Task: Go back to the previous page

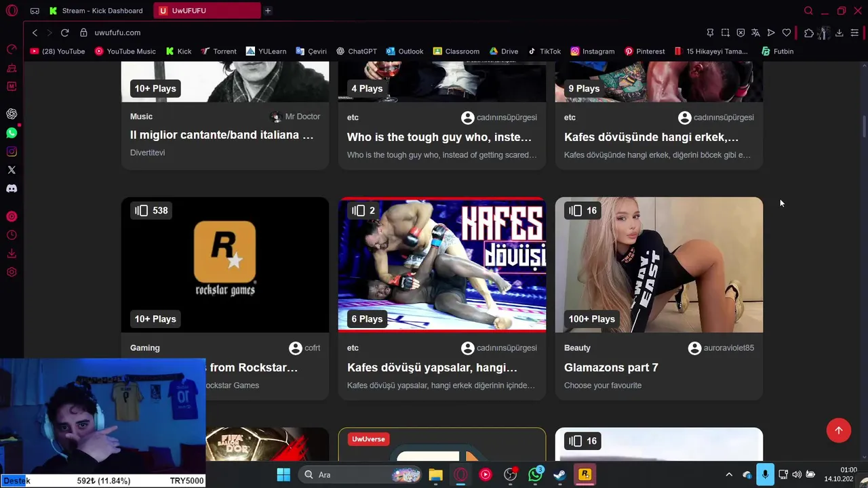Action: 35,33
